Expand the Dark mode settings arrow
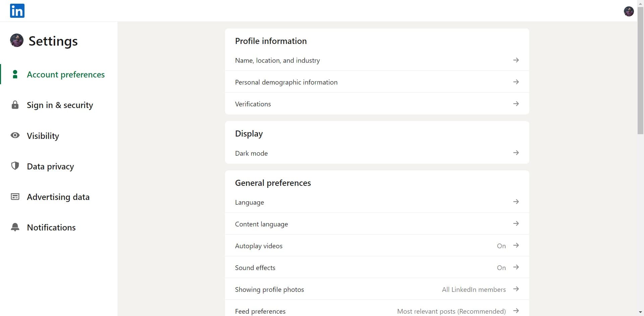 [x=516, y=153]
